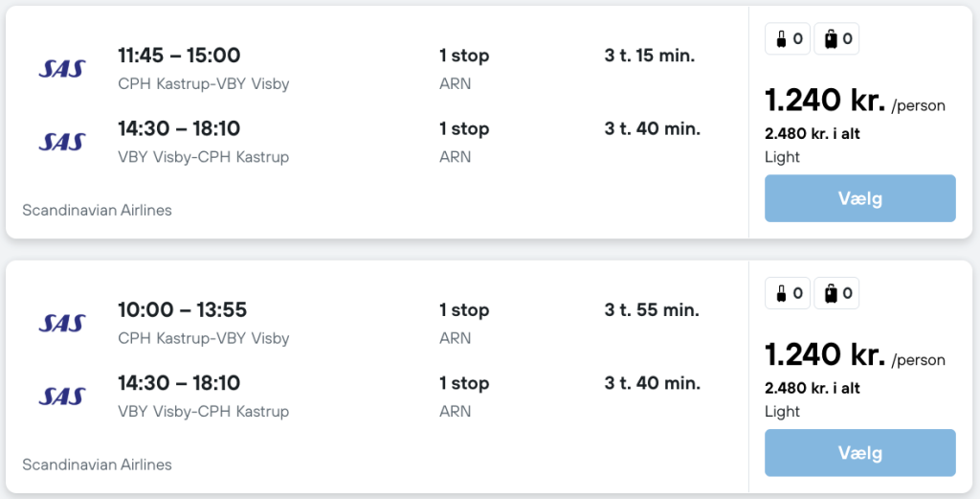Click SAS logo on first card's return flight
Screen dimensions: 980x499
coord(62,142)
